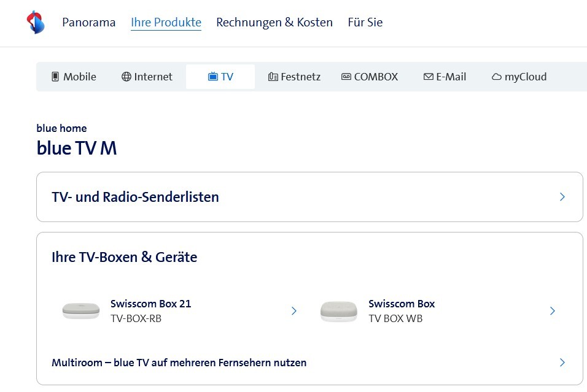Select Ihre Produkte in navigation
The image size is (587, 392).
166,23
